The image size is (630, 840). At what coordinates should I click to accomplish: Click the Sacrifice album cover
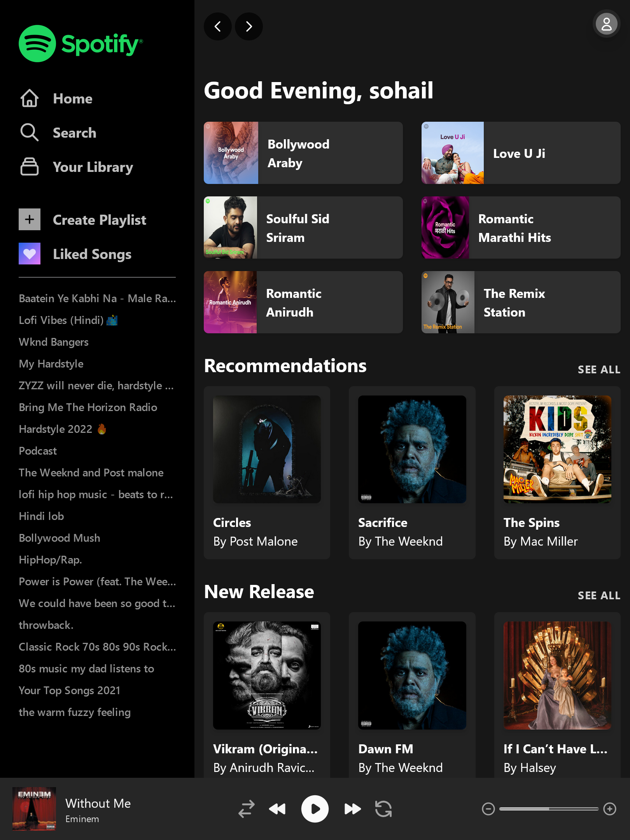(412, 450)
